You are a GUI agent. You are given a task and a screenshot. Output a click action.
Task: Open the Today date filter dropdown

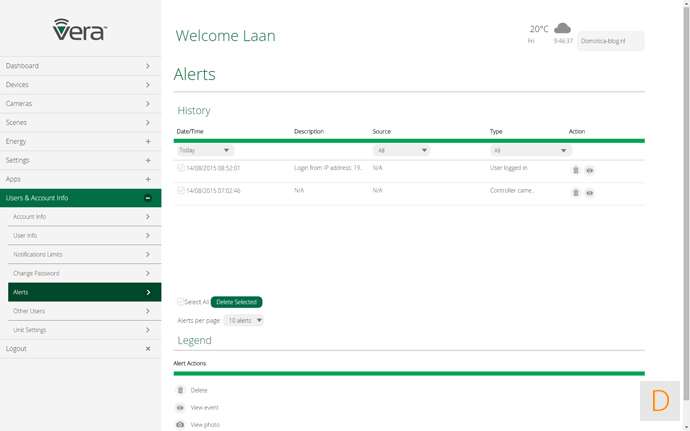pyautogui.click(x=205, y=150)
